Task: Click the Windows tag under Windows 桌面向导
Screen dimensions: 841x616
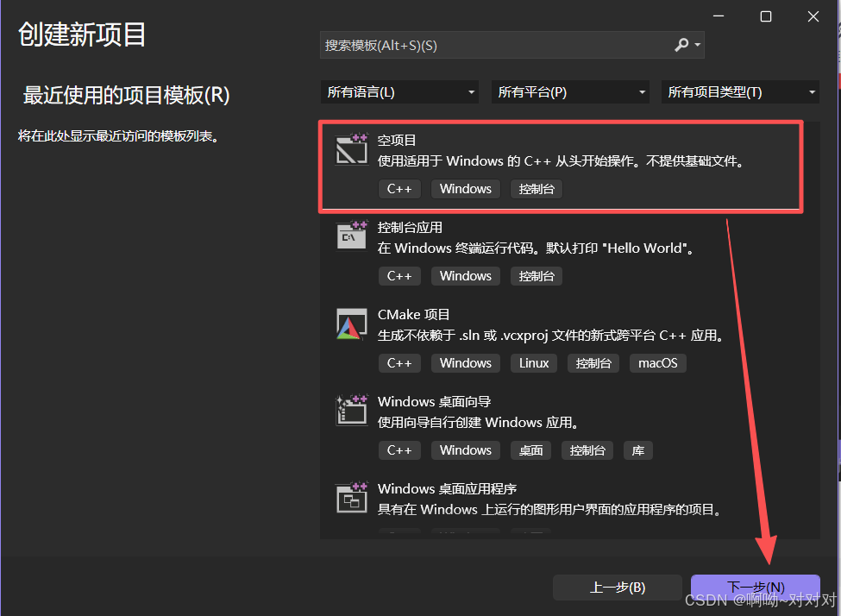Action: point(466,450)
